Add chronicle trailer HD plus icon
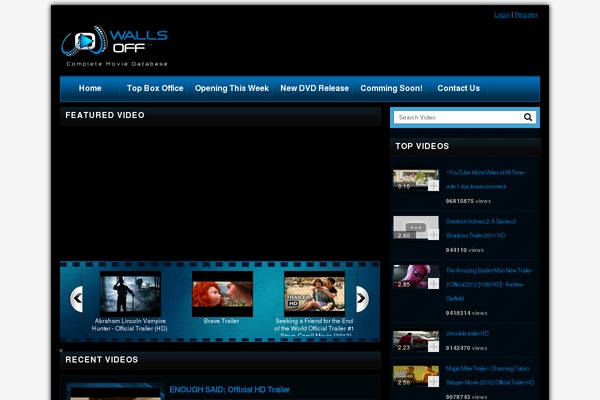 [x=433, y=346]
